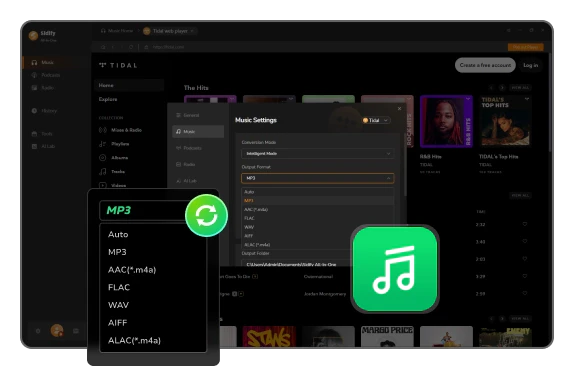The image size is (575, 378).
Task: Click the Output Folder path field
Action: tap(297, 264)
